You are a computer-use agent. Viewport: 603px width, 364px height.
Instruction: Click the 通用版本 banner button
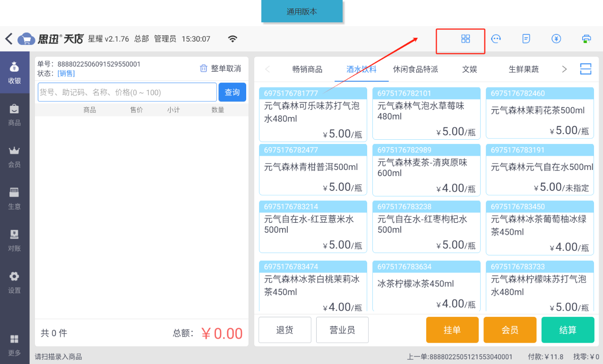pyautogui.click(x=302, y=11)
